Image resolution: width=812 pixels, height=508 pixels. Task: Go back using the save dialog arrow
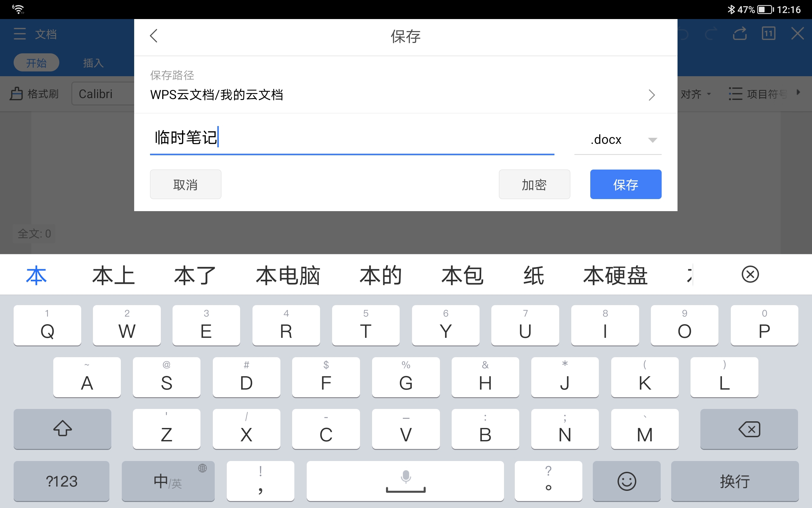coord(154,36)
